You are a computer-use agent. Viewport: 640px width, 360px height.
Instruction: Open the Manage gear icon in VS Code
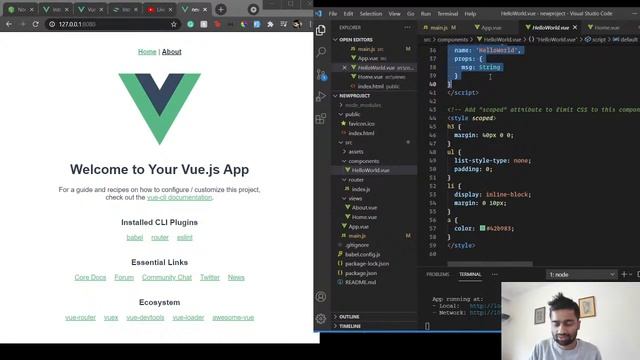point(321,318)
